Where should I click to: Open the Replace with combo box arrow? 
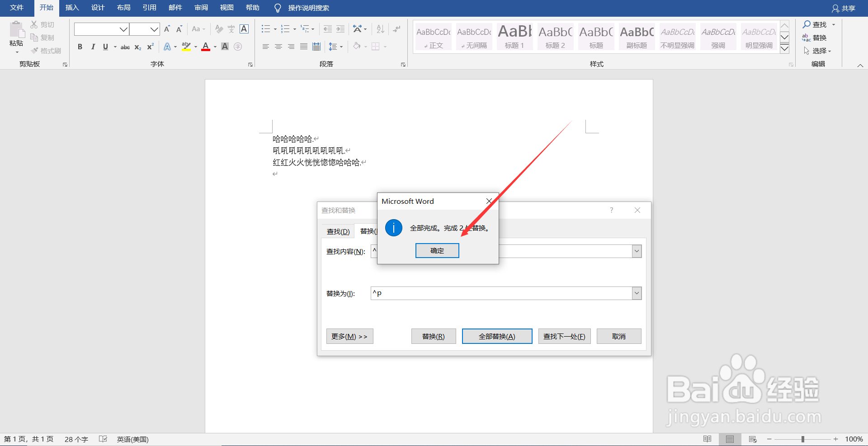637,293
